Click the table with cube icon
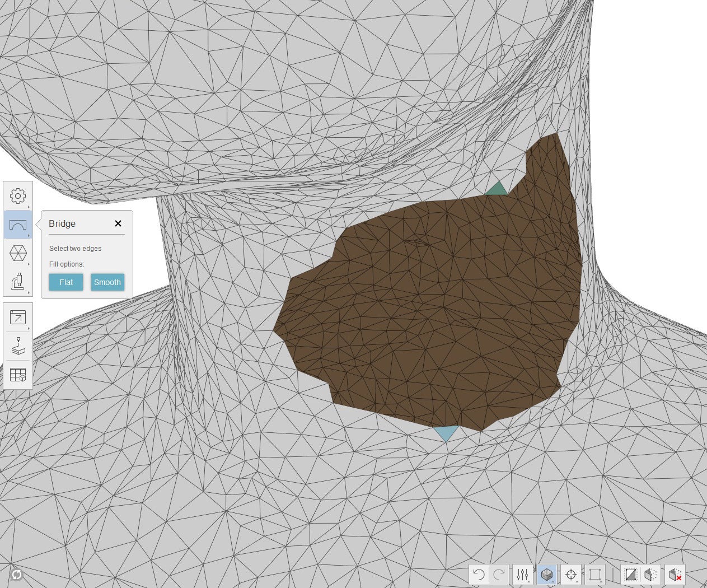This screenshot has height=588, width=707. point(18,375)
